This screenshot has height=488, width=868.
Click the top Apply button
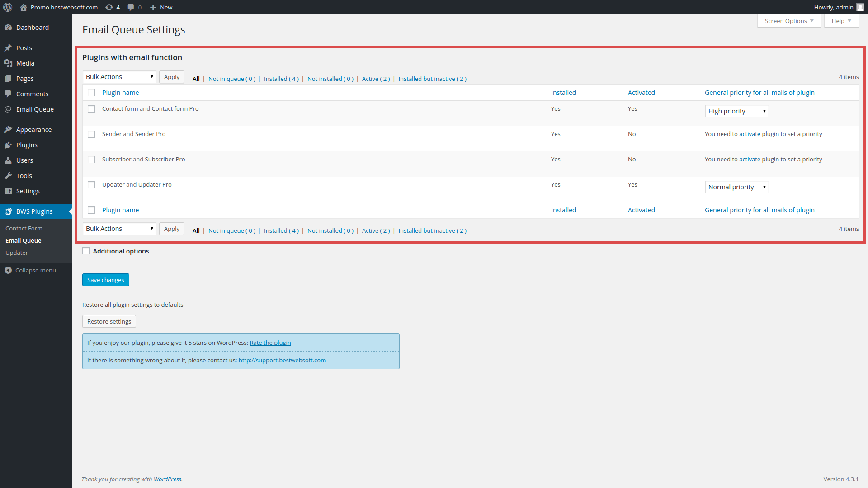coord(172,77)
